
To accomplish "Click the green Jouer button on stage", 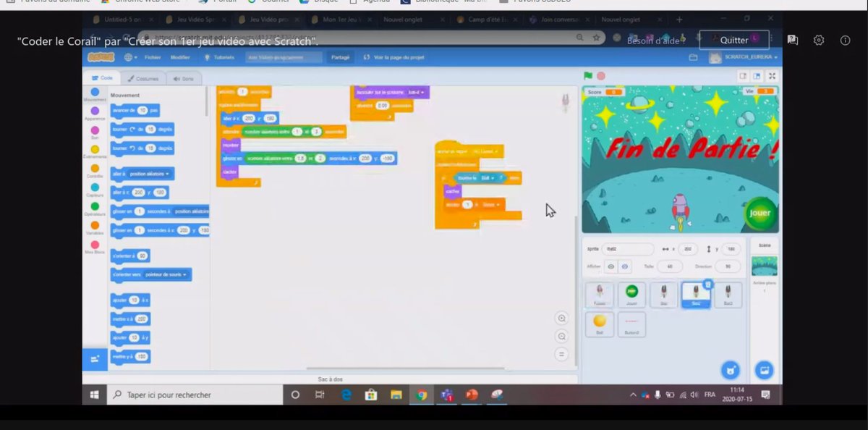I will coord(759,213).
